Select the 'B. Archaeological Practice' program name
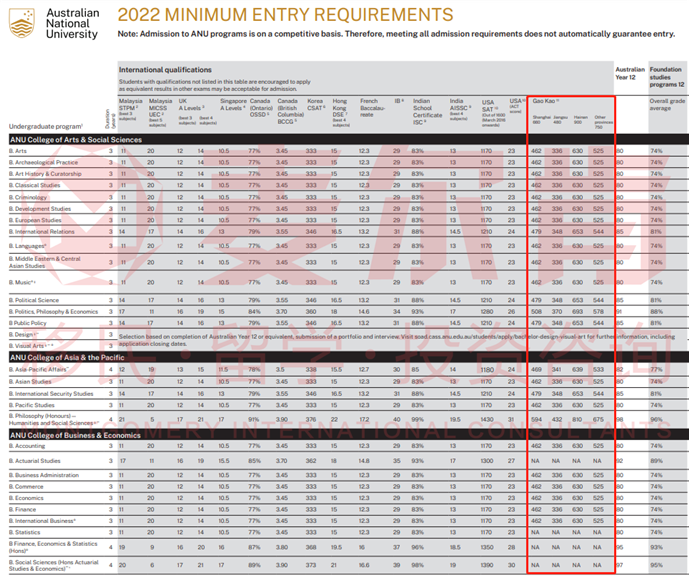Image resolution: width=689 pixels, height=577 pixels. (x=43, y=162)
